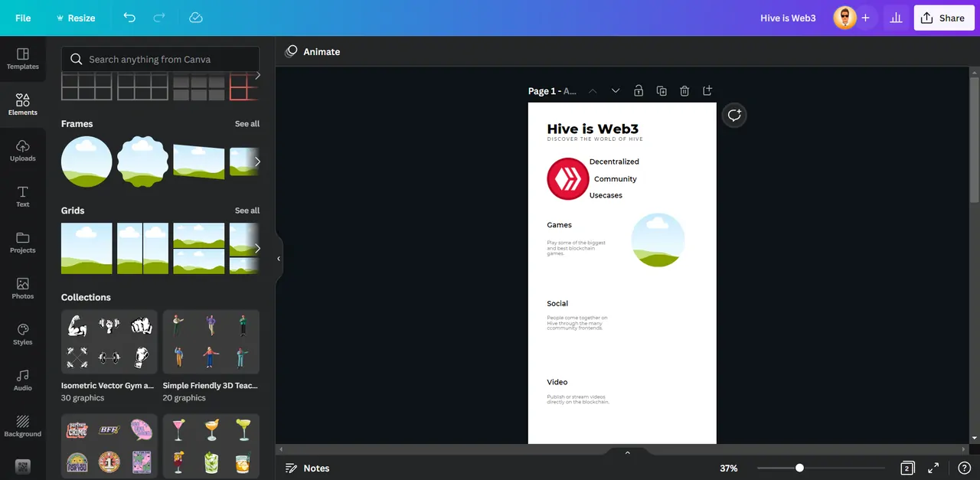The width and height of the screenshot is (980, 480).
Task: Select the 'Social' heading on canvas
Action: click(x=557, y=304)
